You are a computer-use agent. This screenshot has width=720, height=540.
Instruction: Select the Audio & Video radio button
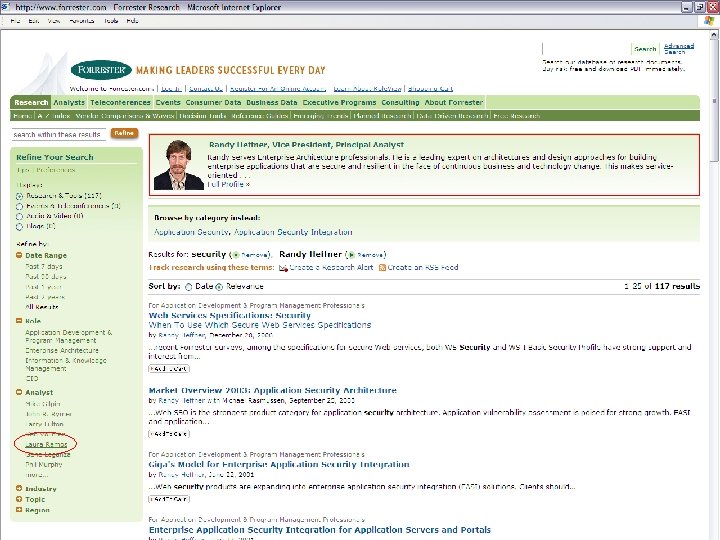click(x=19, y=217)
